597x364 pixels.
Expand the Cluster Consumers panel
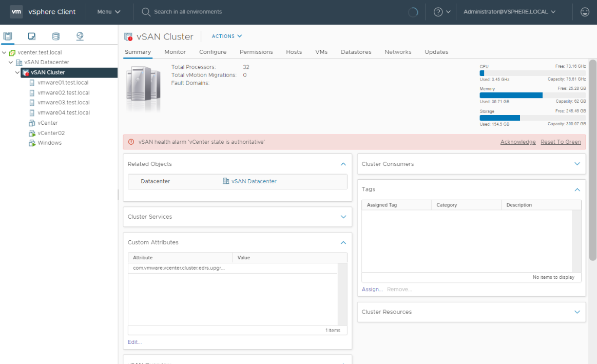[577, 164]
